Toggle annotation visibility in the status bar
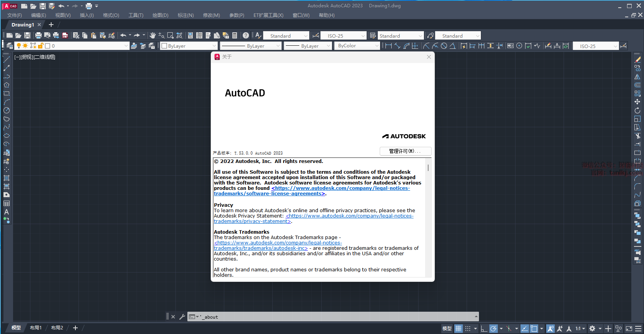Viewport: 644px width, 334px height. point(551,328)
